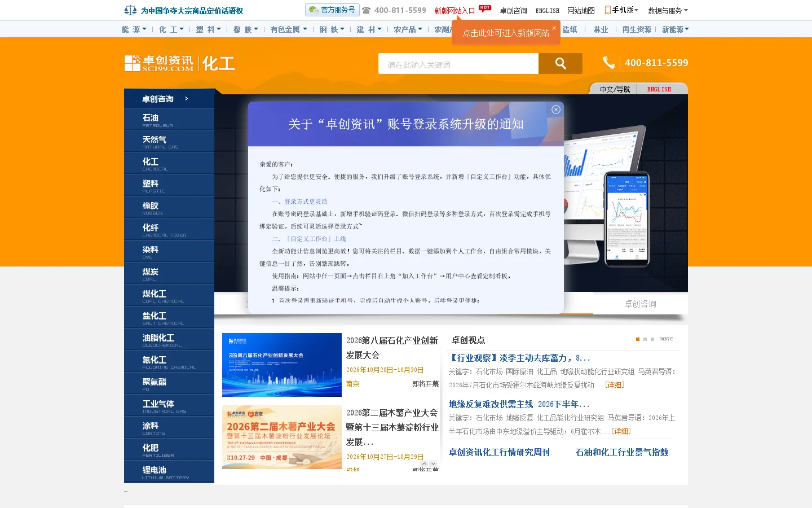
Task: Click the first orange carousel dot in 卓创视点
Action: coord(637,339)
